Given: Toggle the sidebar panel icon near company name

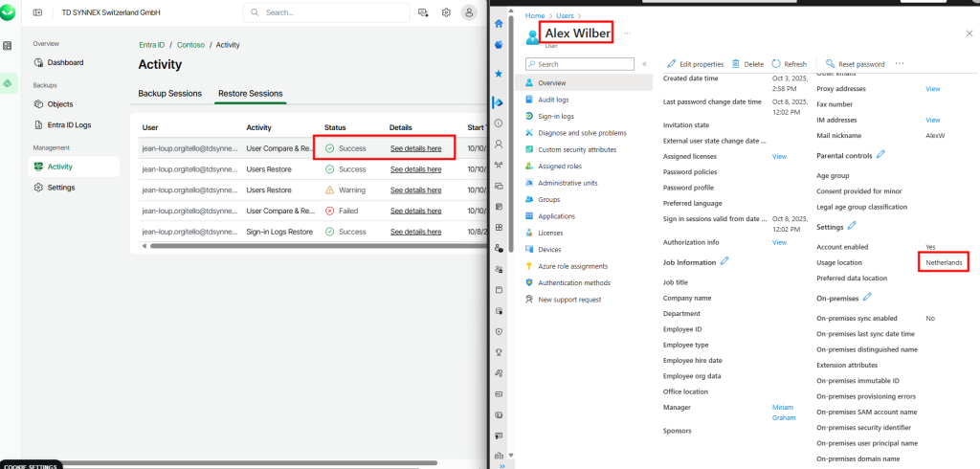Looking at the screenshot, I should pyautogui.click(x=37, y=12).
